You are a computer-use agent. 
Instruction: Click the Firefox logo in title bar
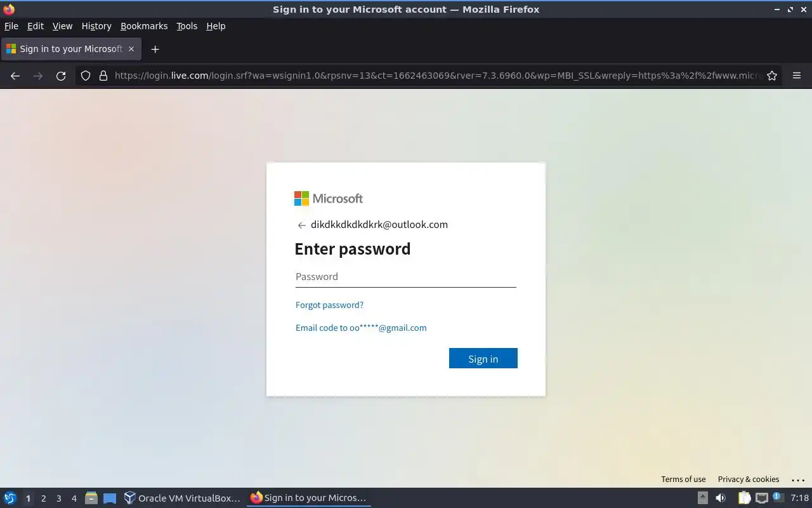pos(9,9)
